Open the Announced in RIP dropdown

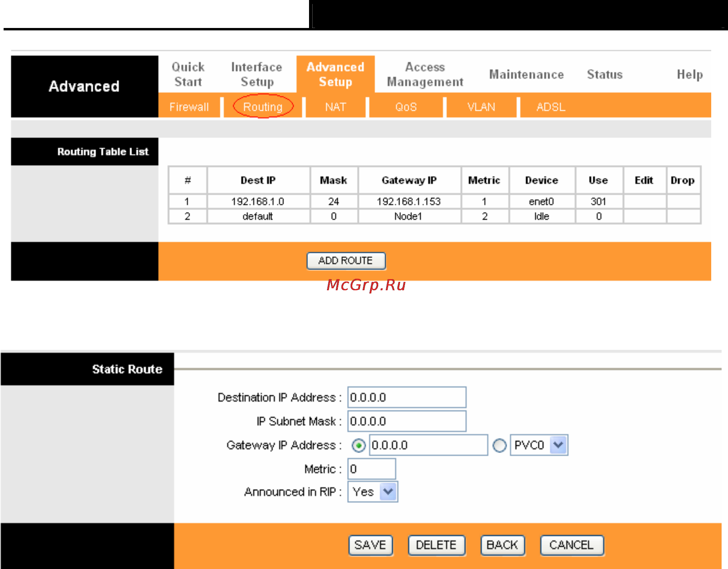coord(373,492)
